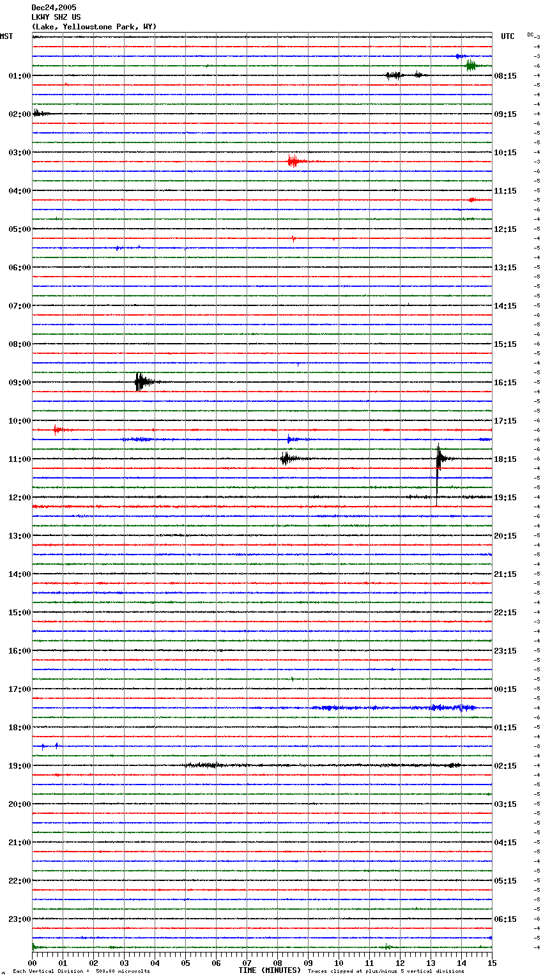
Task: Click the 19:15 UTC time label
Action: coord(505,498)
